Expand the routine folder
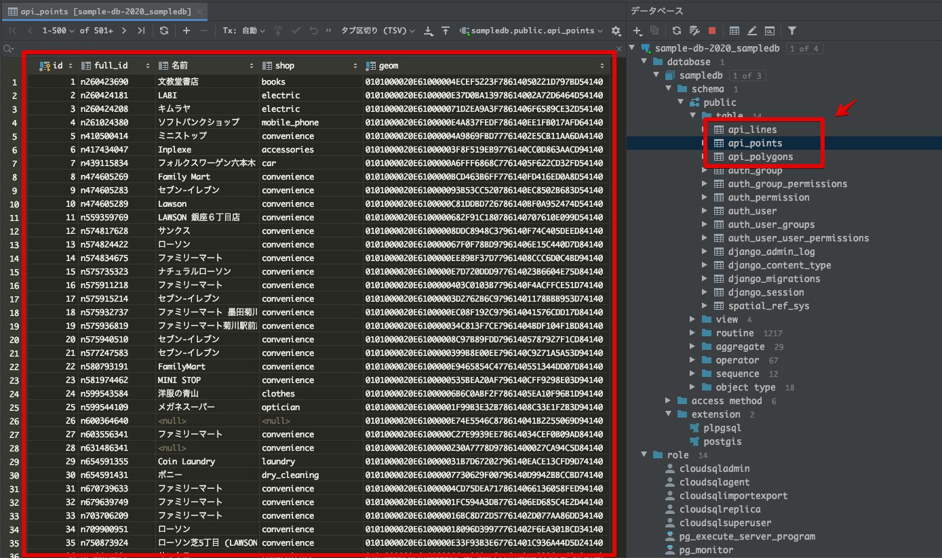Viewport: 942px width, 560px height. (x=692, y=333)
